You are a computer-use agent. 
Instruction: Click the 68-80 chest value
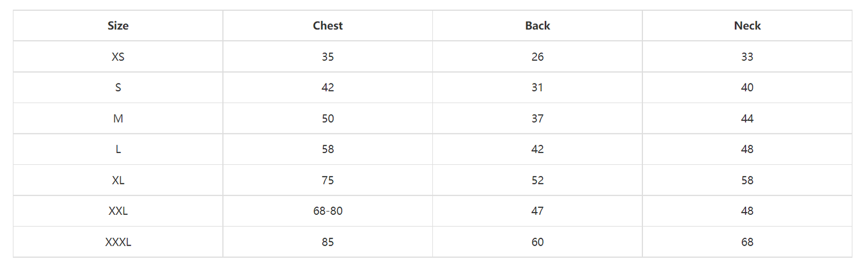pyautogui.click(x=328, y=211)
